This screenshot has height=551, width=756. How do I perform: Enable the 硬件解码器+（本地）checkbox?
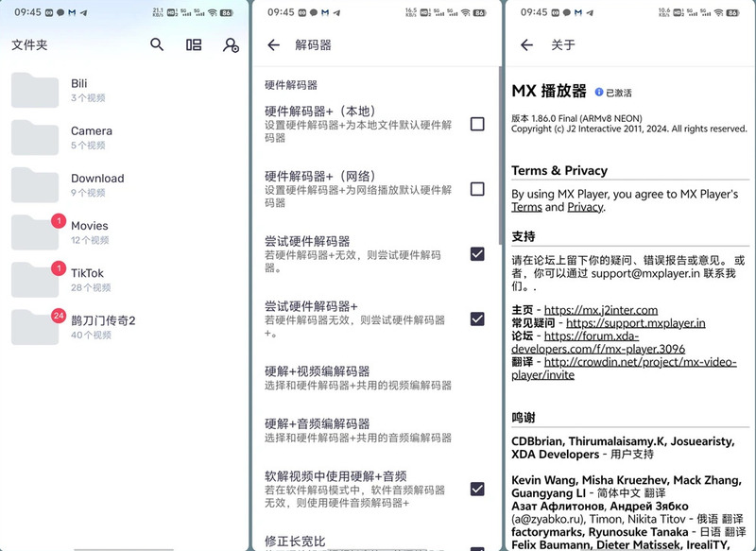(x=477, y=124)
